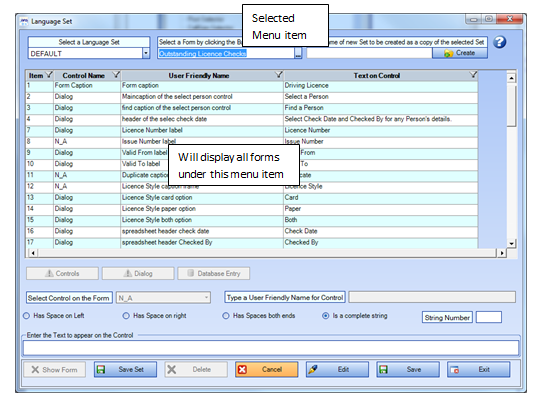Click the Show Form button
This screenshot has width=540, height=399.
point(54,370)
